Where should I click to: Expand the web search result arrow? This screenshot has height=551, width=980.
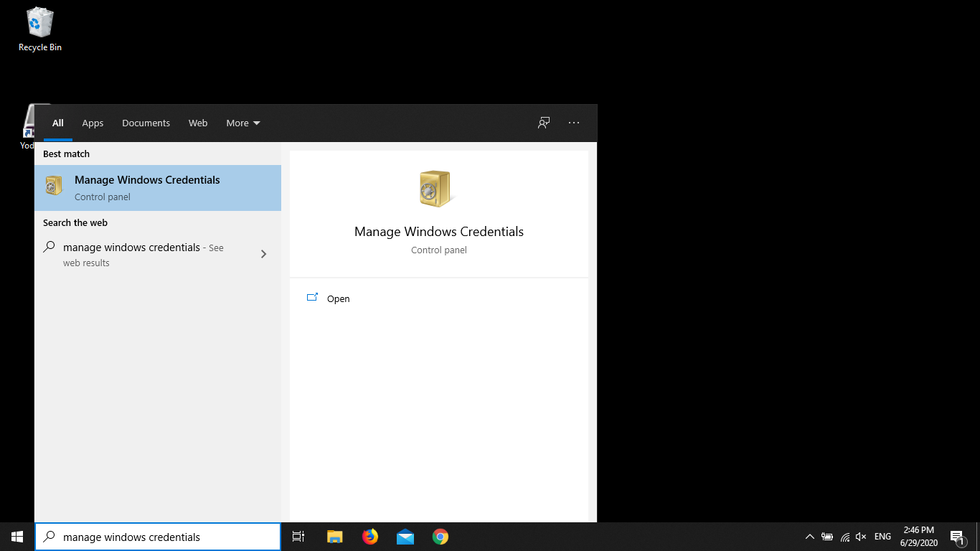(x=263, y=254)
